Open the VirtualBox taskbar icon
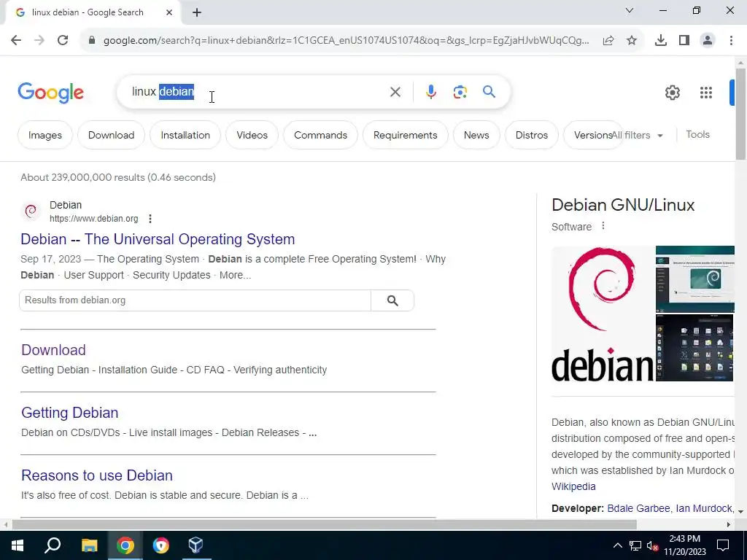 [196, 545]
